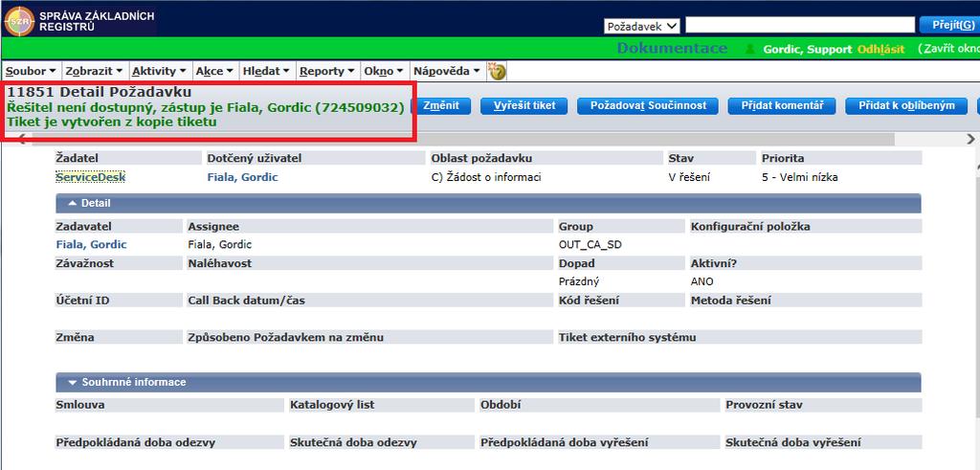
Task: Open the Dokumentace link
Action: [x=672, y=49]
